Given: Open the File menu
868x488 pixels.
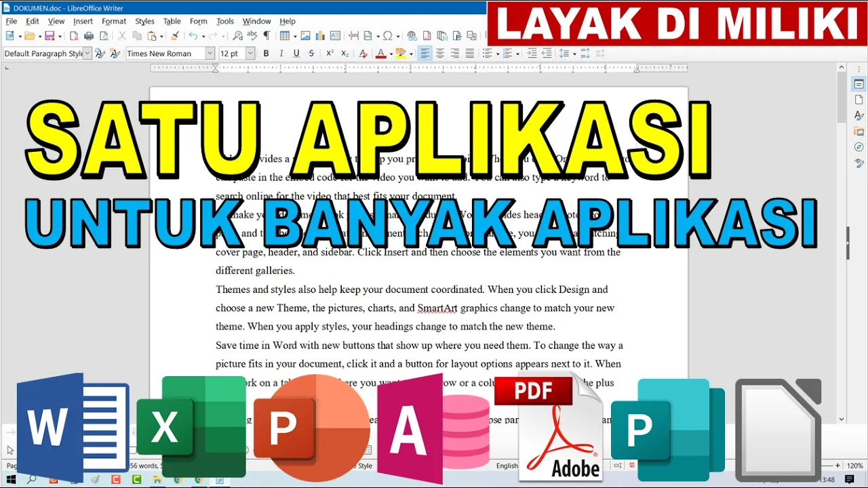Looking at the screenshot, I should pos(11,21).
